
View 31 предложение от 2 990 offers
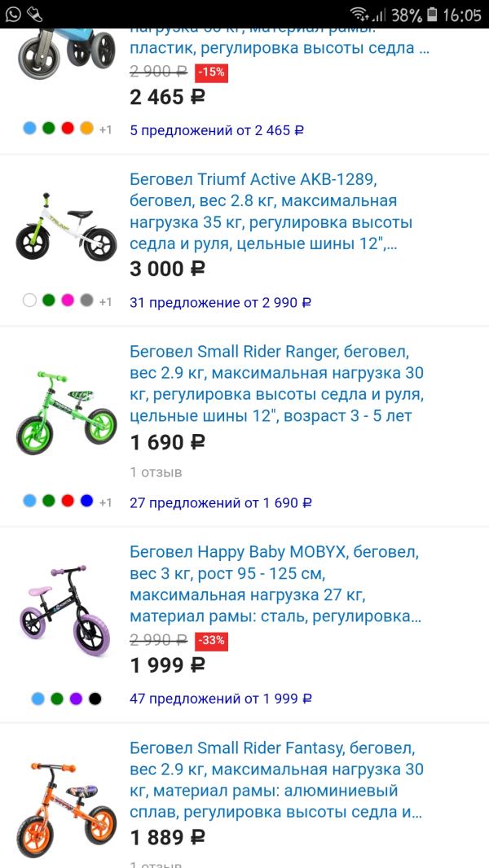click(x=220, y=302)
